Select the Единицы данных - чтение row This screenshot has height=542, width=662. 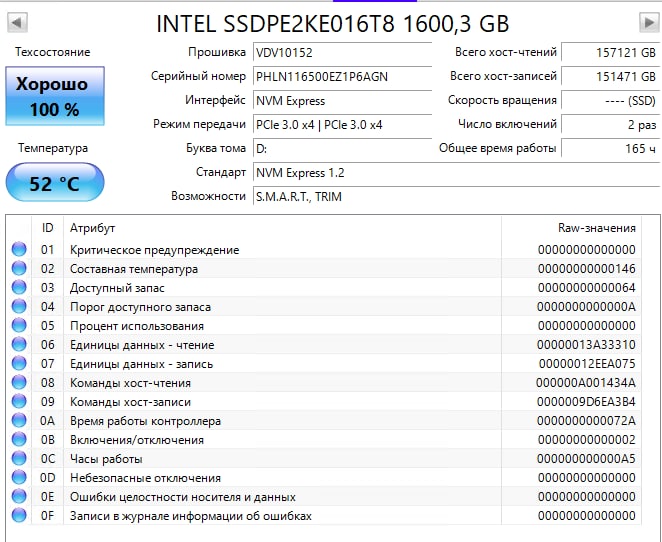(323, 344)
